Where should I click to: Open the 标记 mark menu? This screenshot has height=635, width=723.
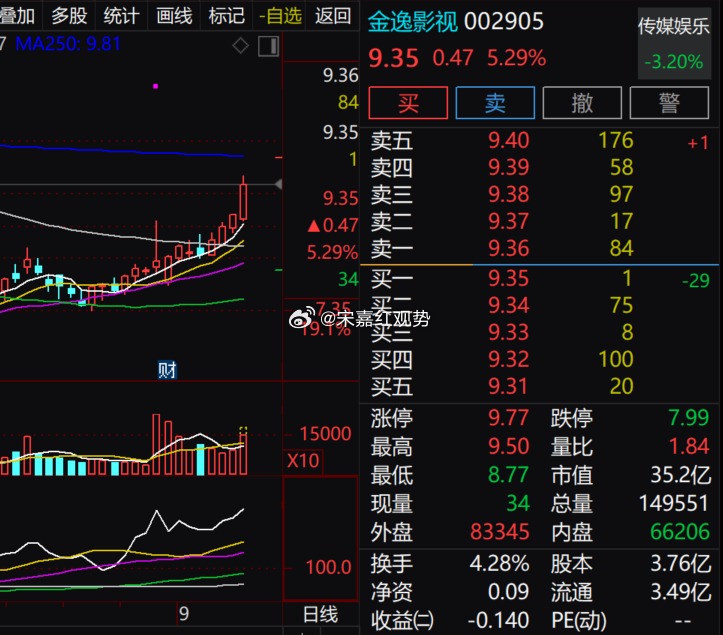226,16
